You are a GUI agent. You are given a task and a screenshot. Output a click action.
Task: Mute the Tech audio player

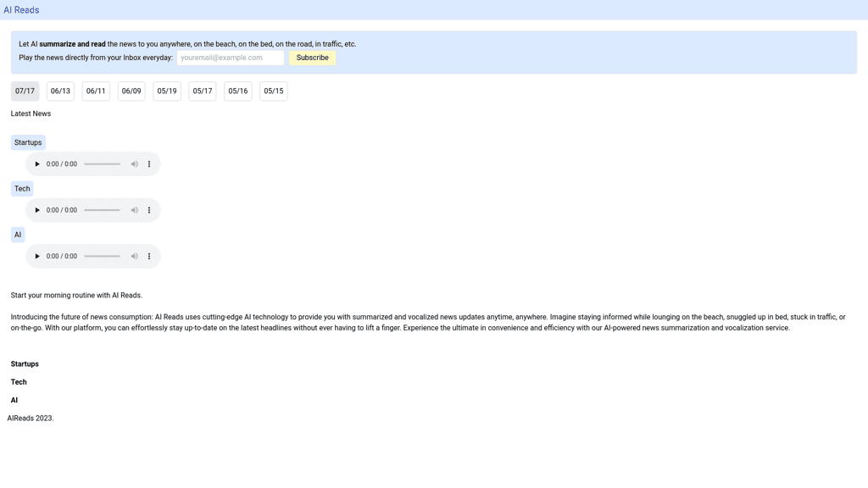[x=134, y=210]
